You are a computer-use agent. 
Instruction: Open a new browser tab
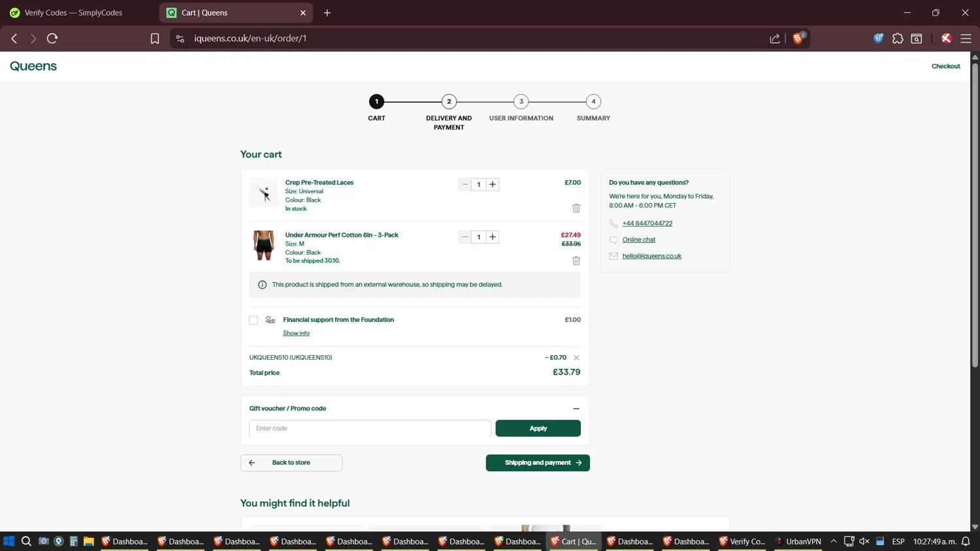[327, 12]
